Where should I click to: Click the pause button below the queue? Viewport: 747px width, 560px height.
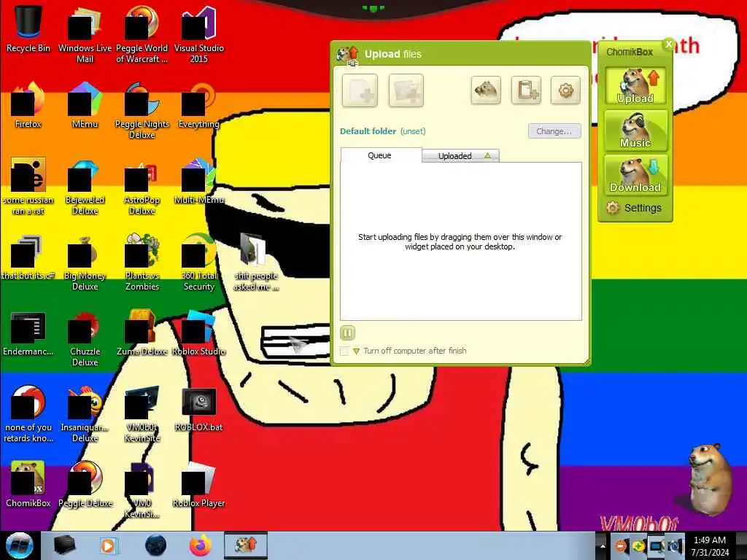point(347,332)
